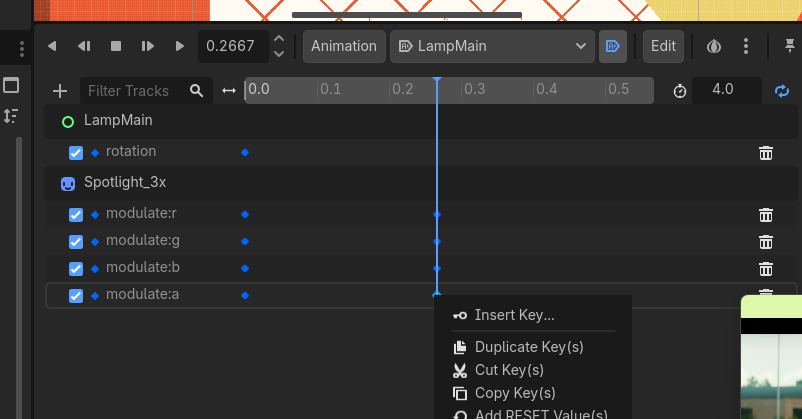The height and width of the screenshot is (419, 802).
Task: Choose Insert Key from the context menu
Action: [514, 315]
